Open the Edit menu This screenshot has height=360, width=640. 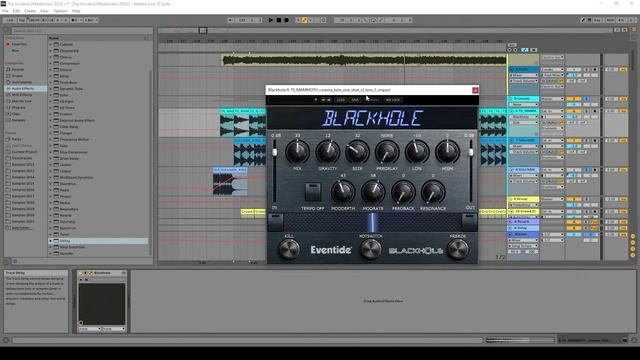[16, 11]
